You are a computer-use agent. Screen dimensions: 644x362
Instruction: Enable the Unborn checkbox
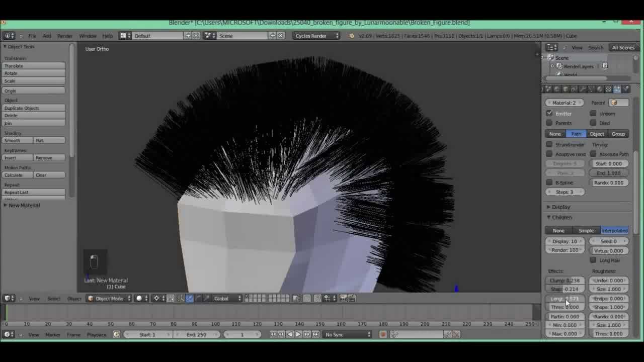pos(593,114)
